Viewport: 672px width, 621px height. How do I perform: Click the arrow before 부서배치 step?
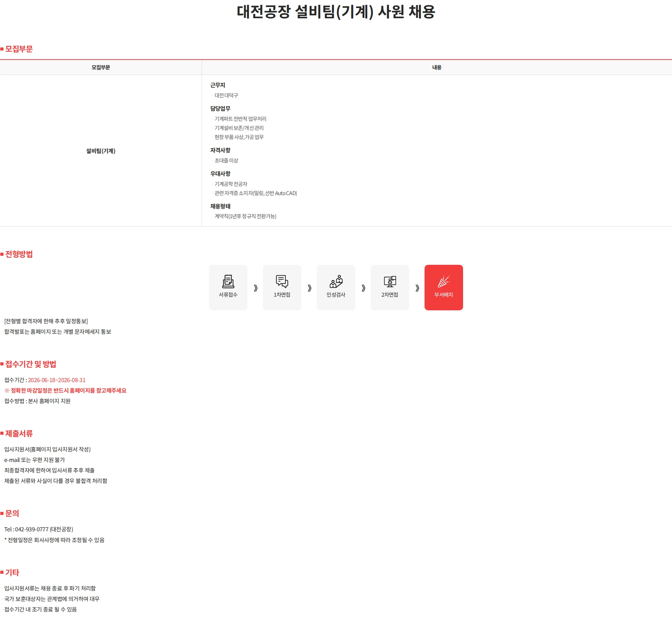pos(417,288)
